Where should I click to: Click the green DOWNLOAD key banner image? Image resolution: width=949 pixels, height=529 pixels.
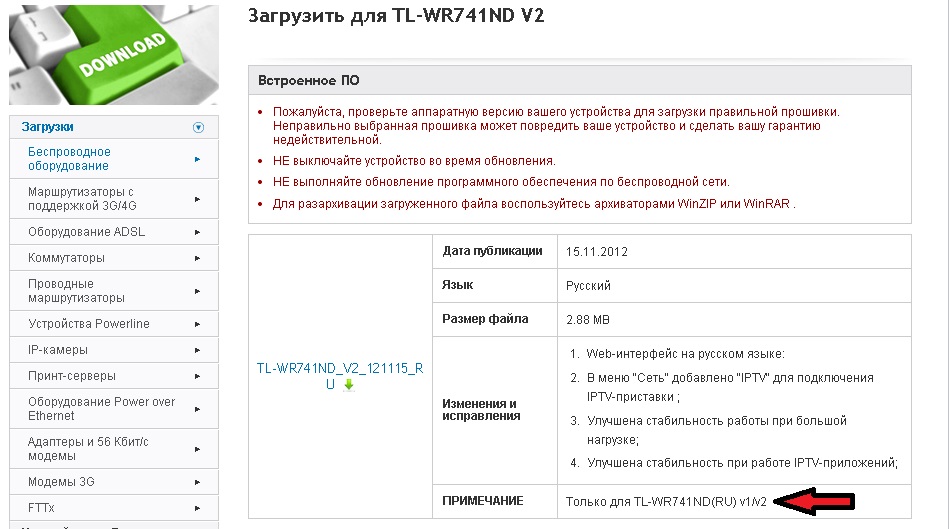click(x=114, y=54)
